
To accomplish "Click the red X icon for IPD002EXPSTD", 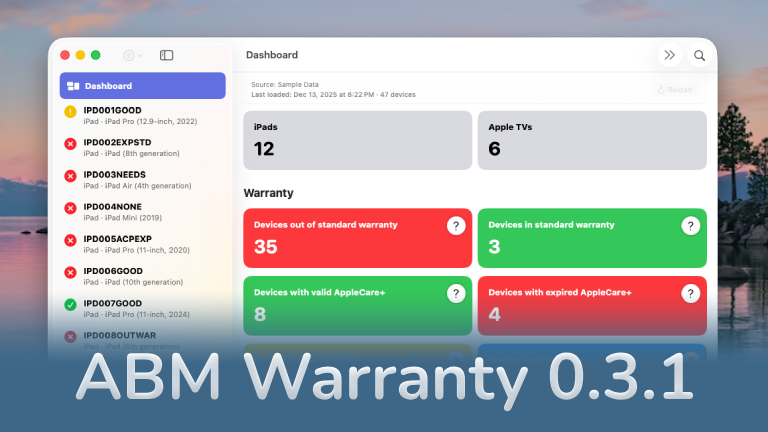I will pos(70,144).
